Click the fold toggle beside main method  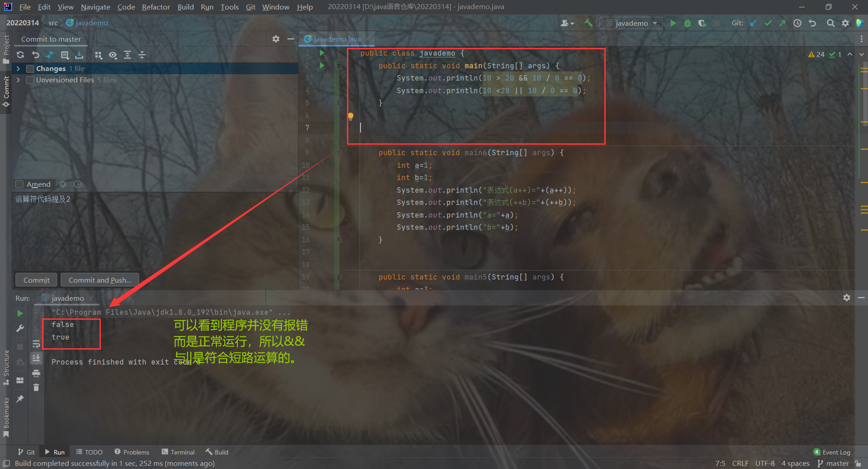pos(339,66)
